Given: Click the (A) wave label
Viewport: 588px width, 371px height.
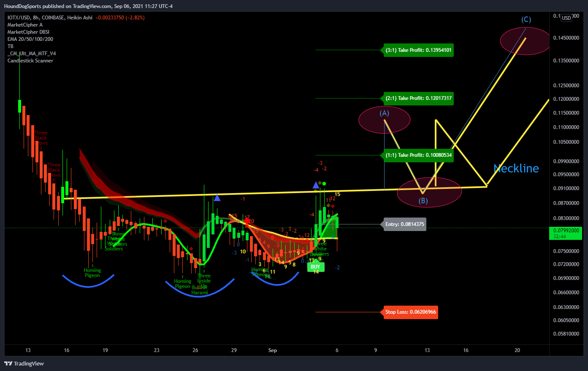Looking at the screenshot, I should pyautogui.click(x=384, y=113).
